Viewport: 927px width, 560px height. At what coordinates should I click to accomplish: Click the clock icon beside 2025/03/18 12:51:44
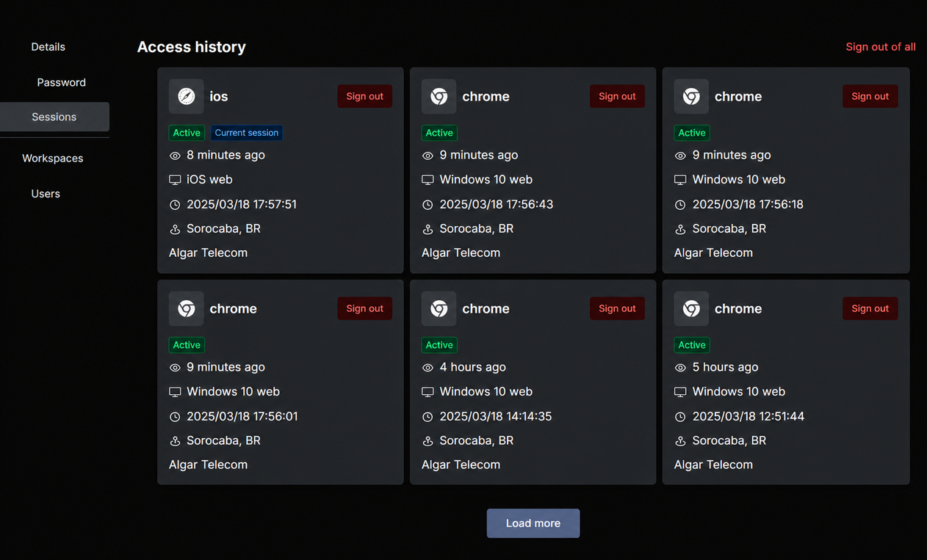[x=680, y=417]
